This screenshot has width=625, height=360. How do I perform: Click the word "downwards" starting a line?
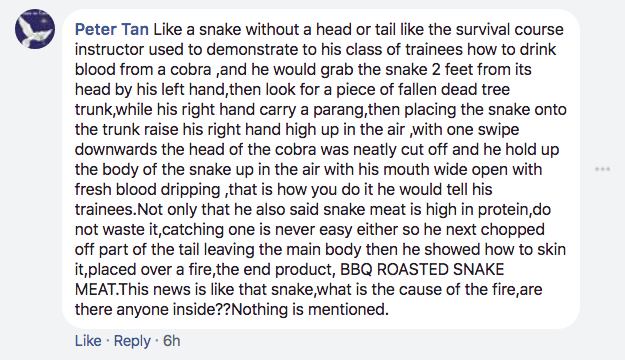(x=116, y=150)
